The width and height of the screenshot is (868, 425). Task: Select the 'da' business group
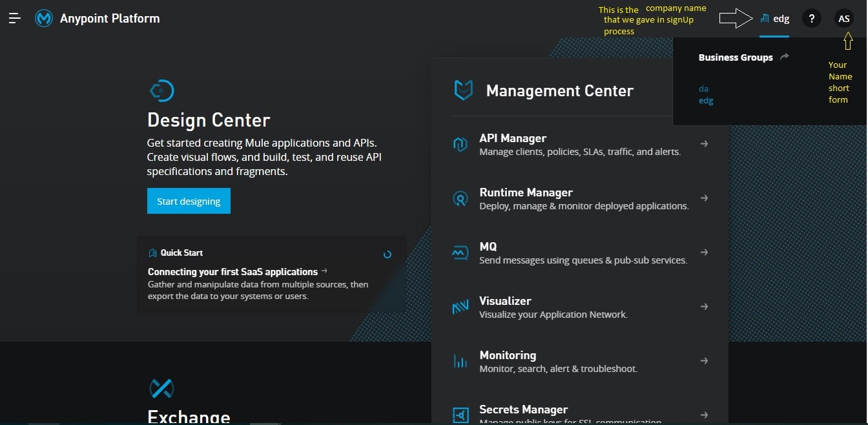click(x=703, y=88)
